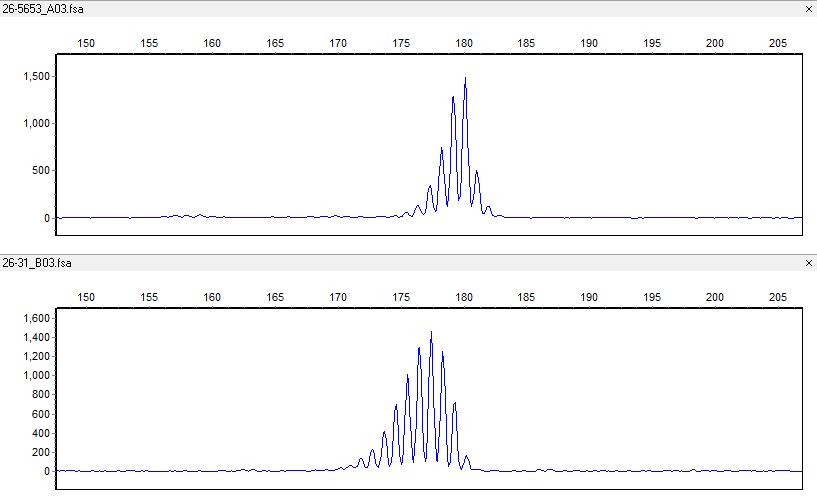The image size is (817, 502).
Task: Click the 150 x-axis label in the top plot
Action: 87,43
